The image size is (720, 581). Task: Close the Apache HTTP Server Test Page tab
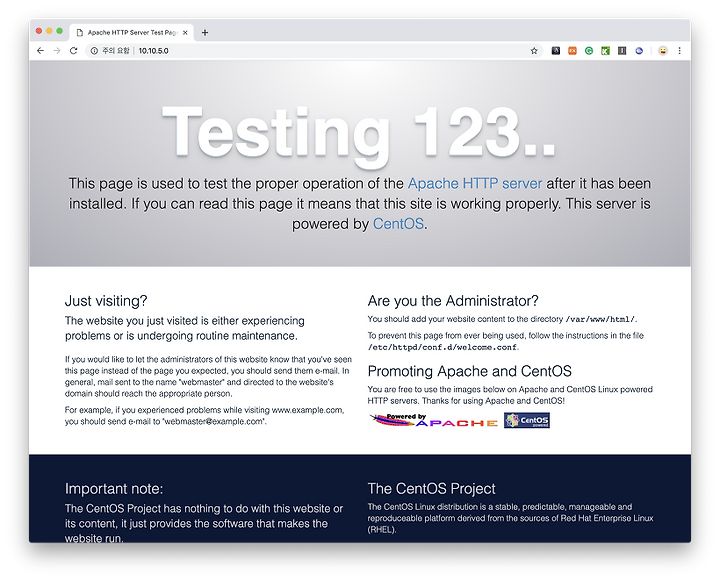(x=185, y=33)
